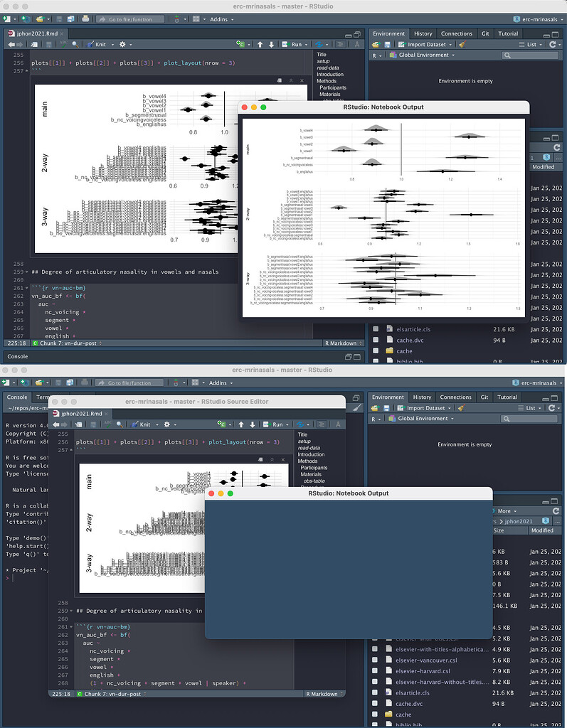Tick checkbox beside elsarticle.cls in top window
567x728 pixels.
click(376, 329)
